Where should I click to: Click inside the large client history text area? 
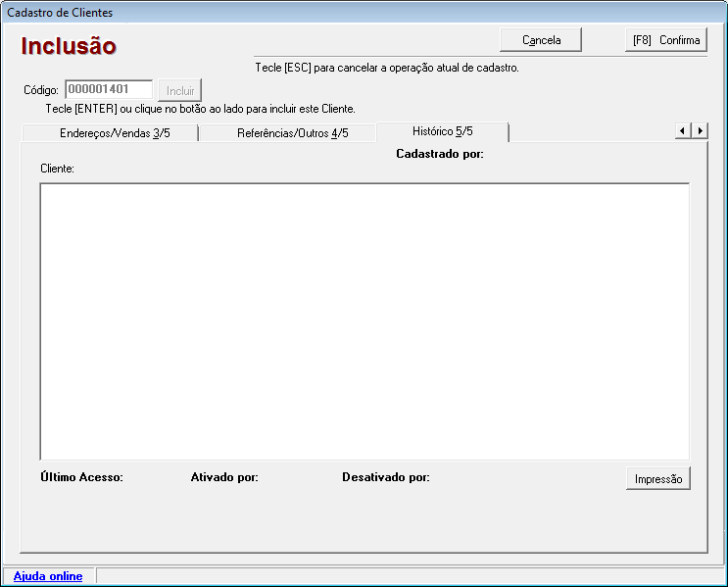pos(364,321)
